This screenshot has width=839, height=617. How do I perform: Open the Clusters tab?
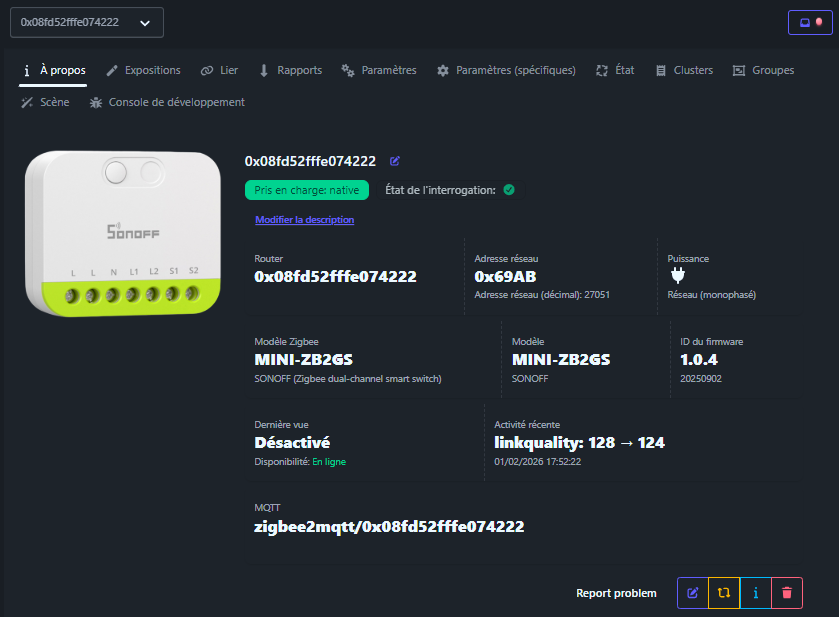[684, 71]
